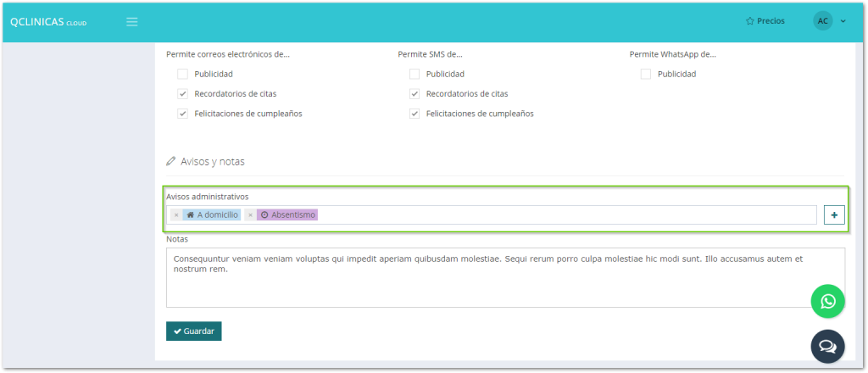Click the Permite SMS de... label
This screenshot has width=868, height=373.
click(x=430, y=54)
